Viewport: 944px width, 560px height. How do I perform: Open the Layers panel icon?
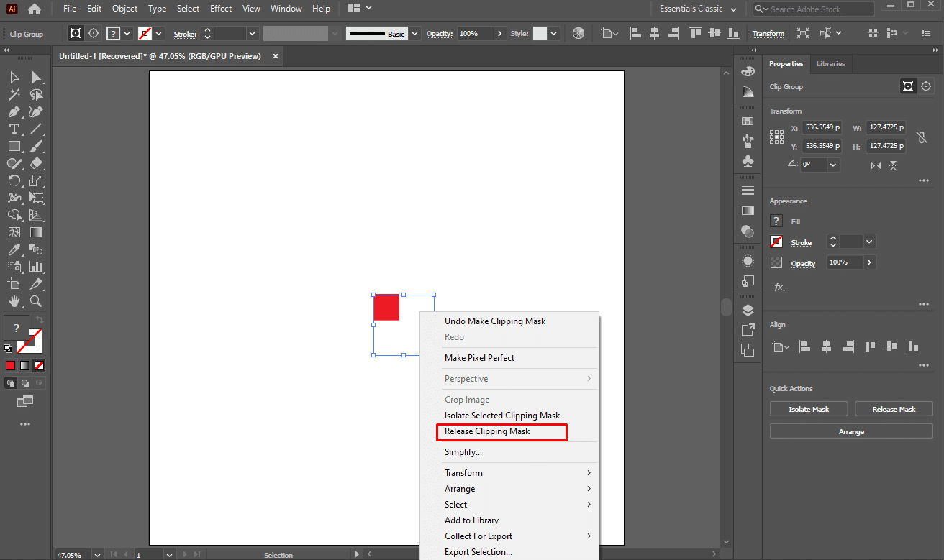tap(748, 310)
